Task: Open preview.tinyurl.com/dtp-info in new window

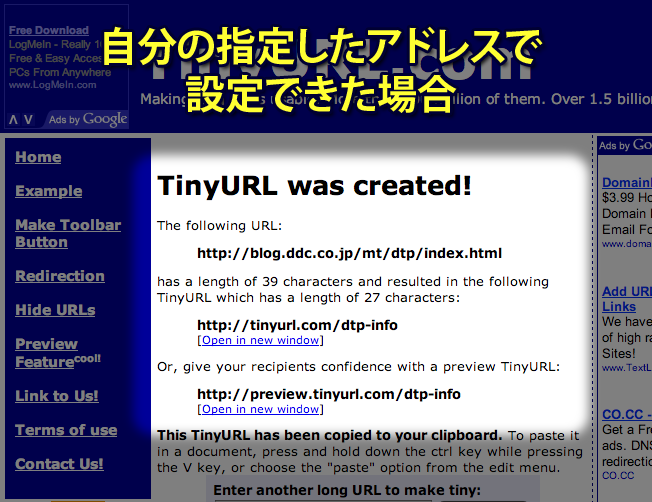Action: pyautogui.click(x=260, y=409)
